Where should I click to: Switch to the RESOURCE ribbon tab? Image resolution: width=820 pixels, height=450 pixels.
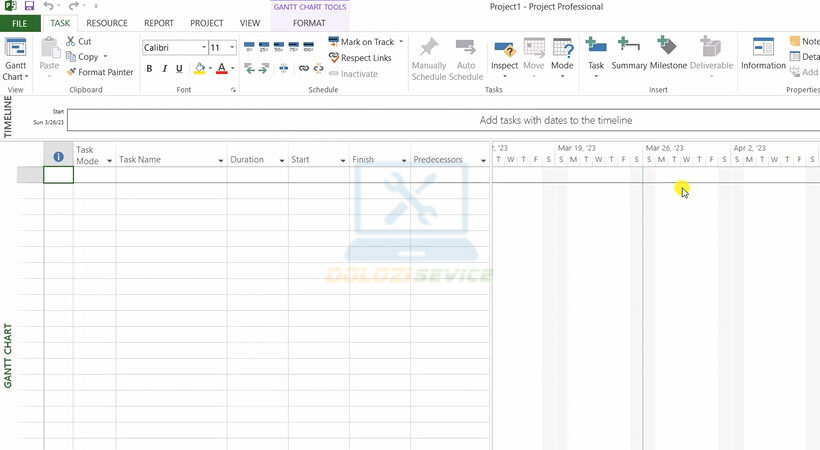(106, 23)
